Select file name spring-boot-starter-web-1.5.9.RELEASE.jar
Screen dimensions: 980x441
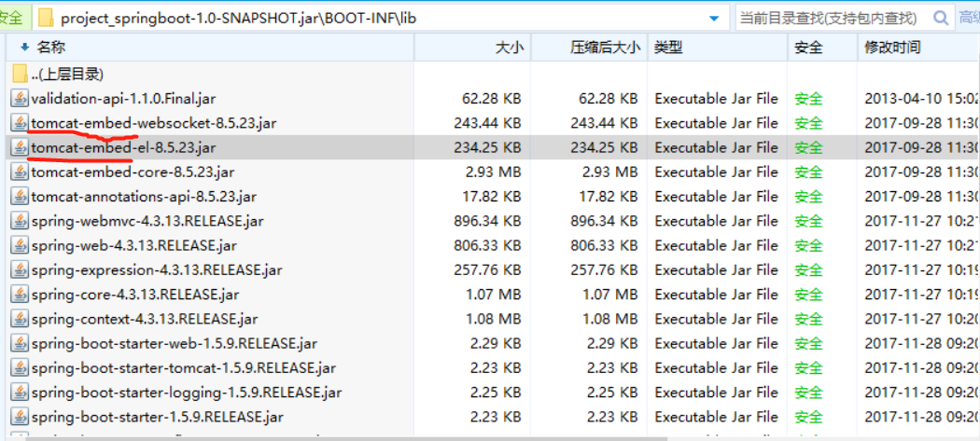coord(174,343)
